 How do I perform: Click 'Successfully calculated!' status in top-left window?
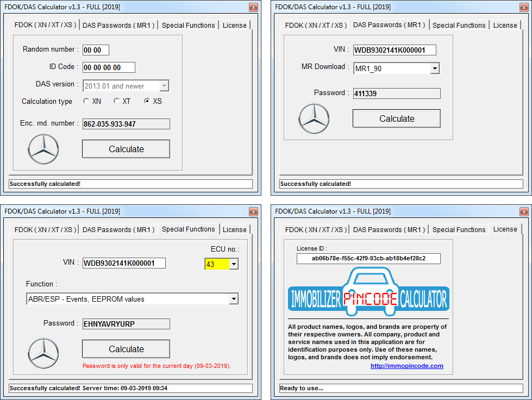(130, 184)
